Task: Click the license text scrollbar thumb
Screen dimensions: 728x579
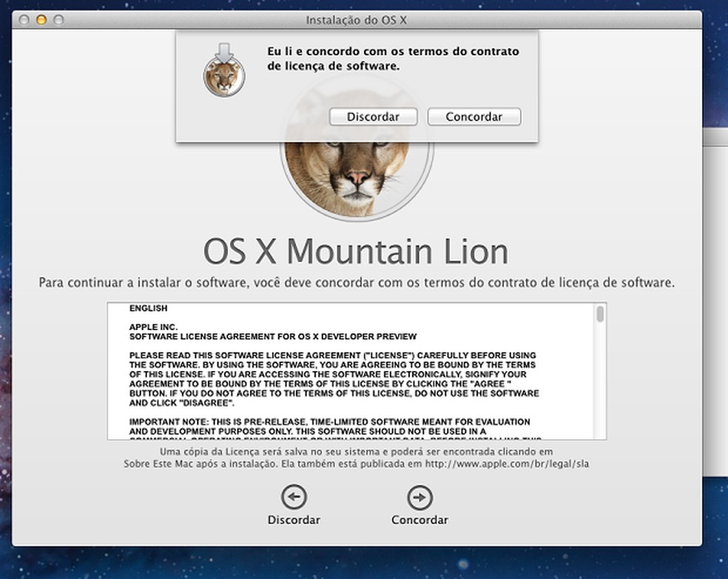Action: [600, 314]
